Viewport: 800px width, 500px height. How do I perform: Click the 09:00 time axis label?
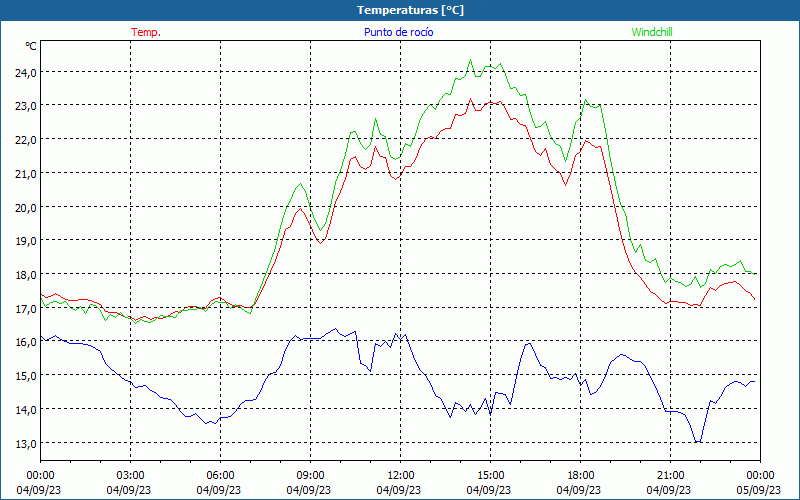click(x=310, y=476)
